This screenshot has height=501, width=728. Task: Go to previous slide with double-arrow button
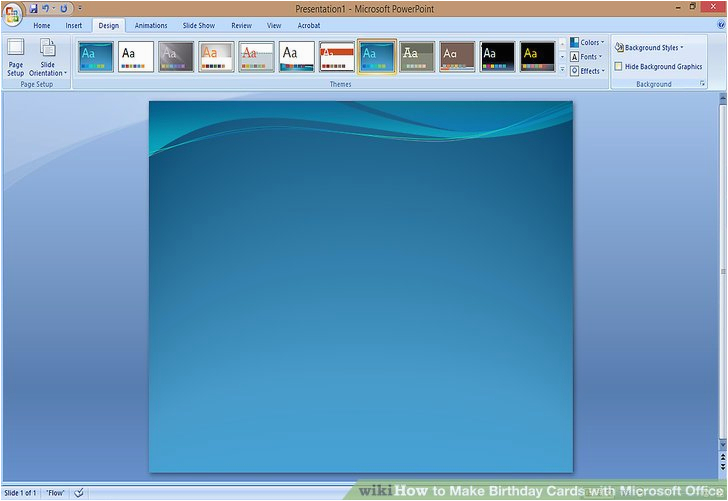(722, 457)
